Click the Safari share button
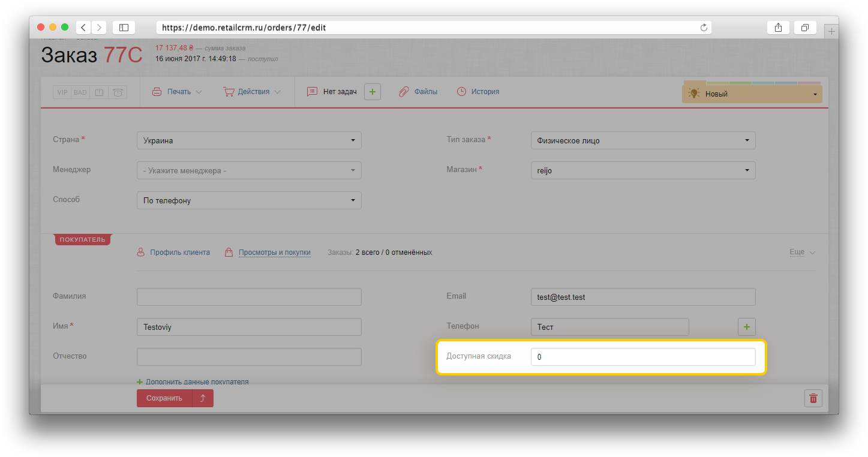Image resolution: width=868 pixels, height=457 pixels. (778, 28)
